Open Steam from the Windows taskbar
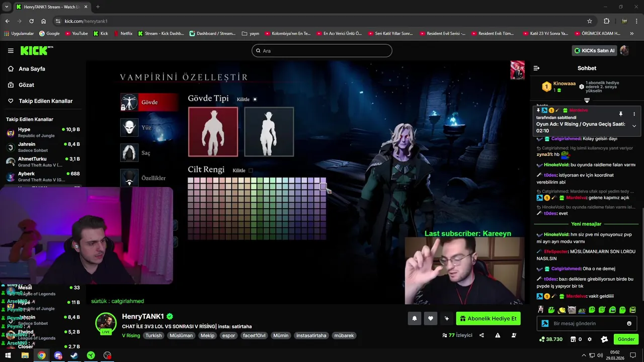The width and height of the screenshot is (644, 362). (74, 355)
